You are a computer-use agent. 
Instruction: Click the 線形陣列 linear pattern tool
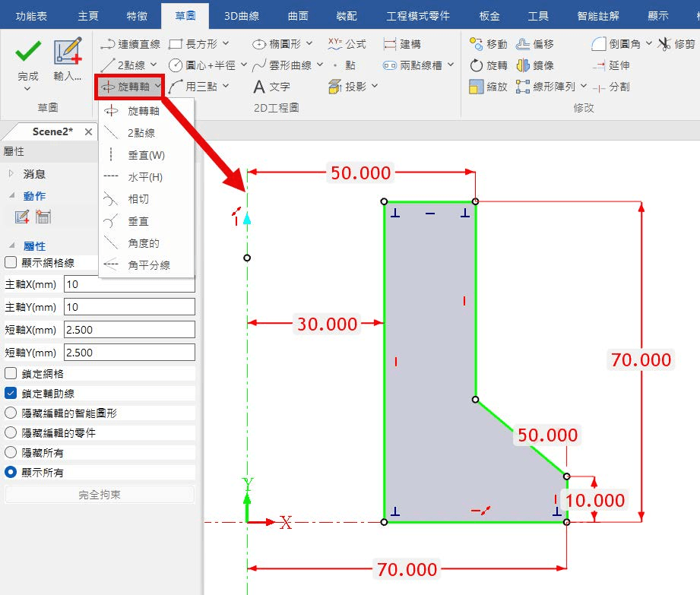(x=546, y=86)
